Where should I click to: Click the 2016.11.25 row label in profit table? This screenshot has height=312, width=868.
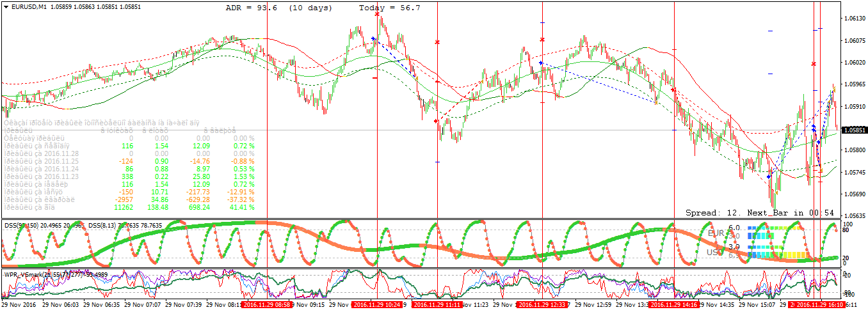point(42,162)
